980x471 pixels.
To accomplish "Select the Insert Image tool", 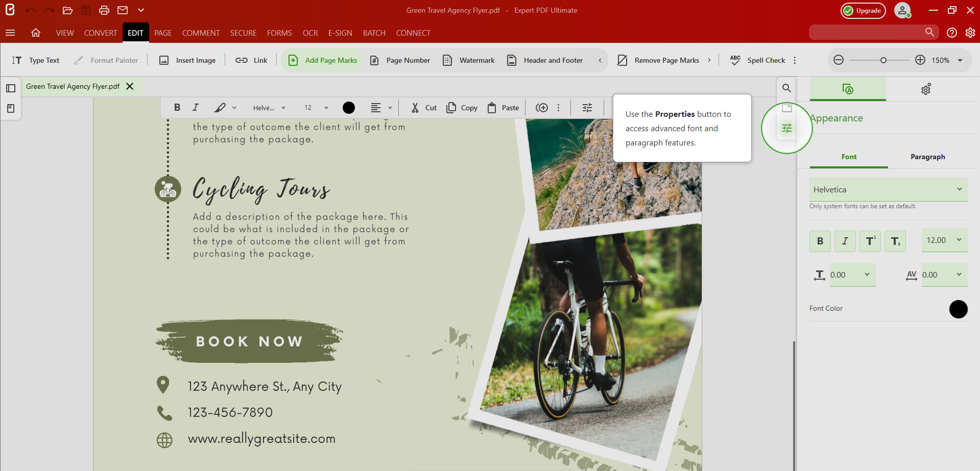I will [x=187, y=60].
